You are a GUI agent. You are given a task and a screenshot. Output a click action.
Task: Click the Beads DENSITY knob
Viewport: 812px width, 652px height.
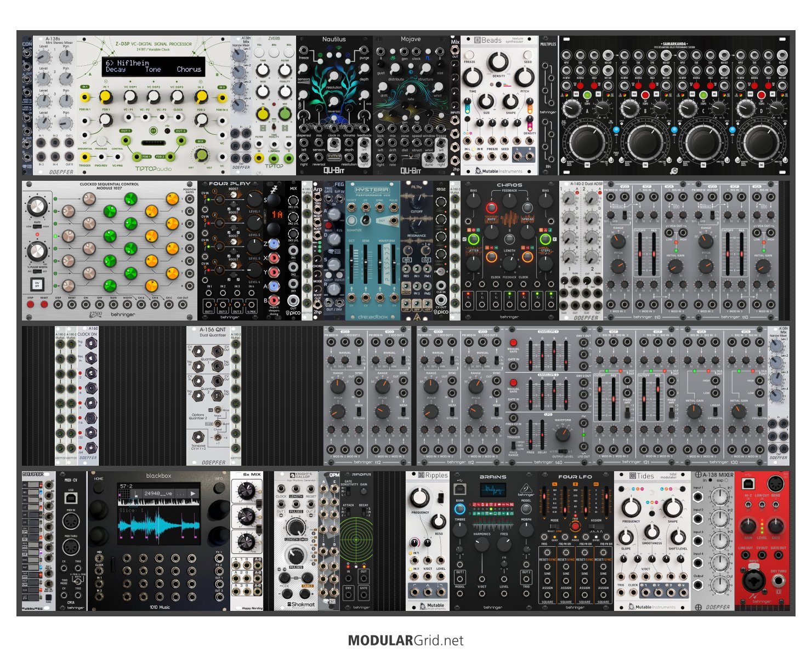pos(498,62)
